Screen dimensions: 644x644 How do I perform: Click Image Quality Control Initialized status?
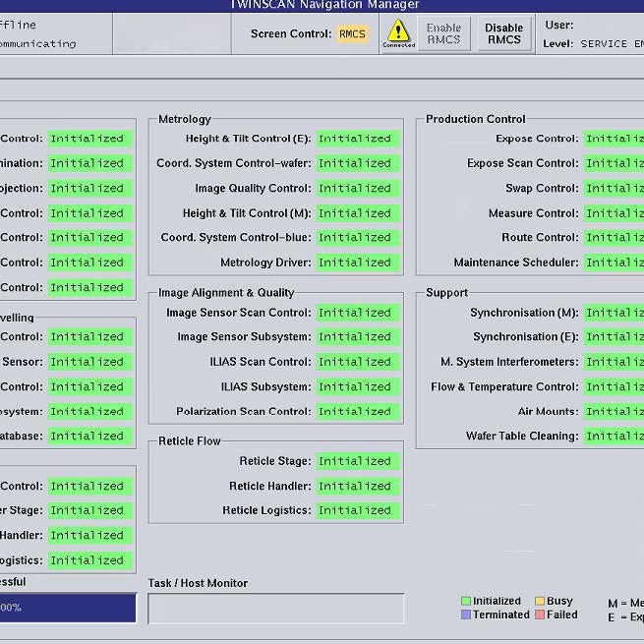tap(357, 188)
